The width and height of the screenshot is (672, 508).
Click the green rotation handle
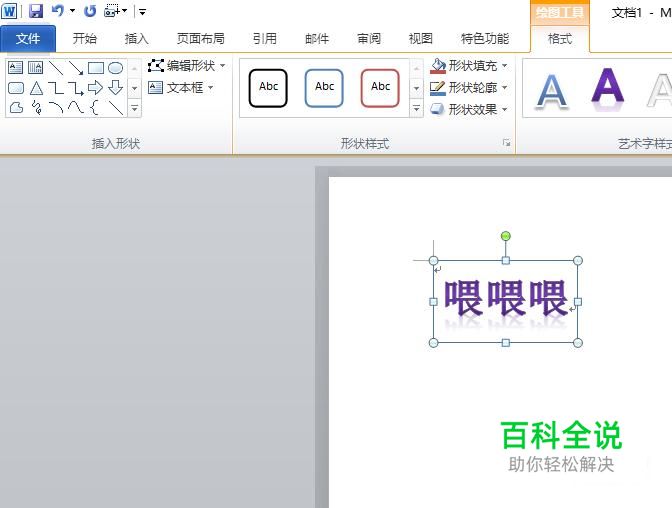[x=506, y=236]
